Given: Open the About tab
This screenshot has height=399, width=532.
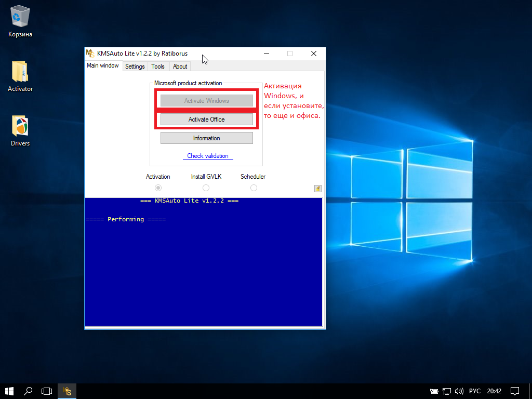Looking at the screenshot, I should pyautogui.click(x=180, y=66).
